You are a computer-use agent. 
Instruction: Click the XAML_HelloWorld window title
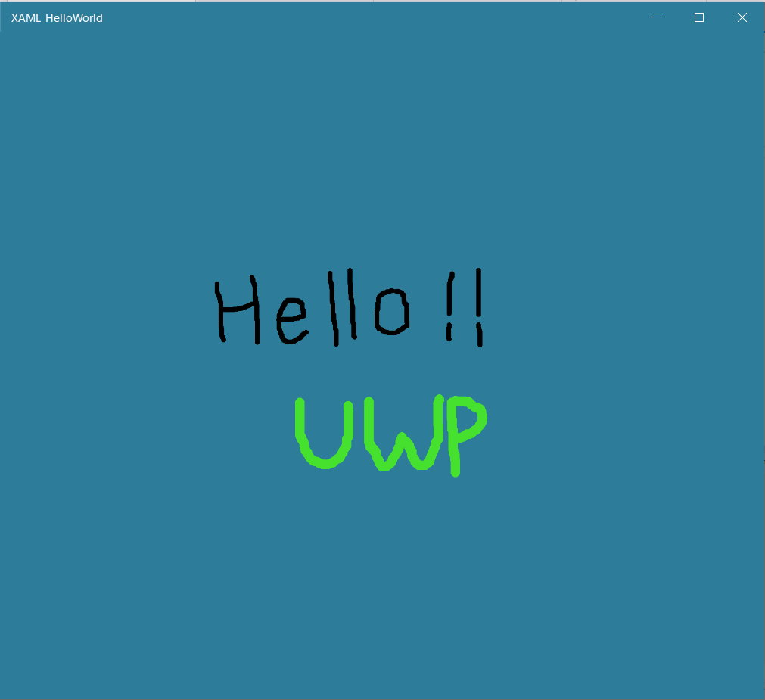pos(57,18)
